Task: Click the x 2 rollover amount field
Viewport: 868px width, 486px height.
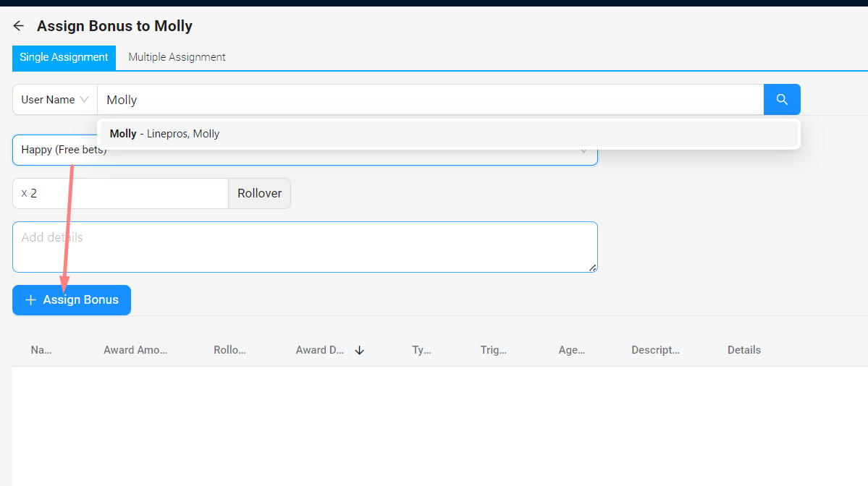Action: (x=119, y=193)
